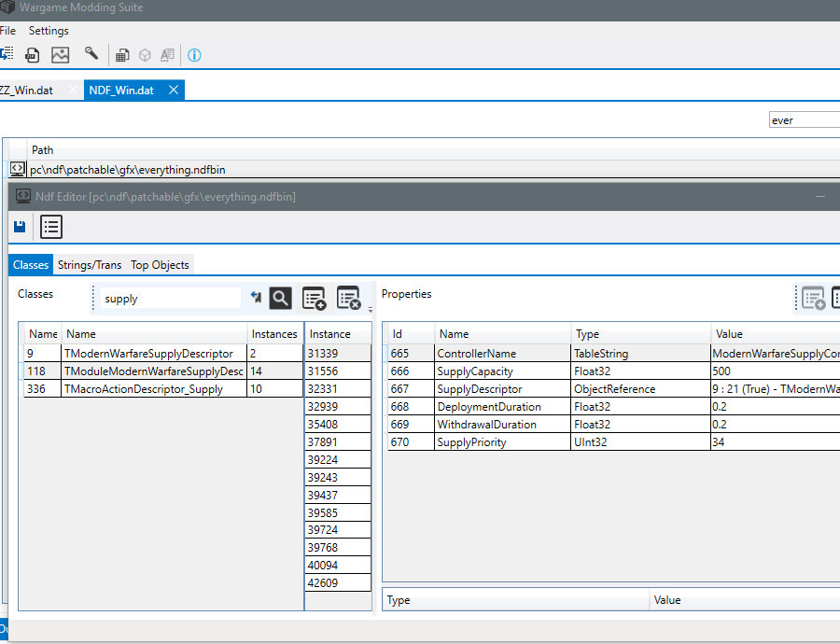Viewport: 840px width, 644px height.
Task: Select instance 40094
Action: click(x=338, y=566)
